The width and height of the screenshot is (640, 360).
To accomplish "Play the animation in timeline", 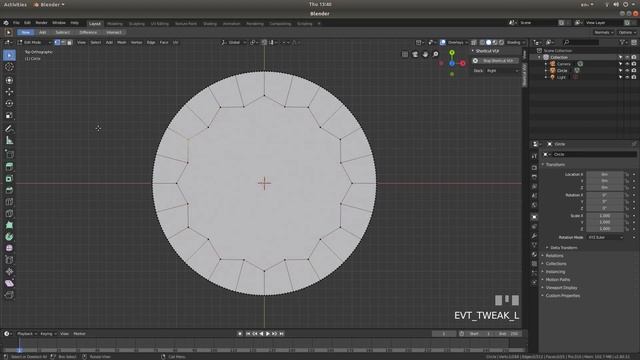I will [268, 334].
